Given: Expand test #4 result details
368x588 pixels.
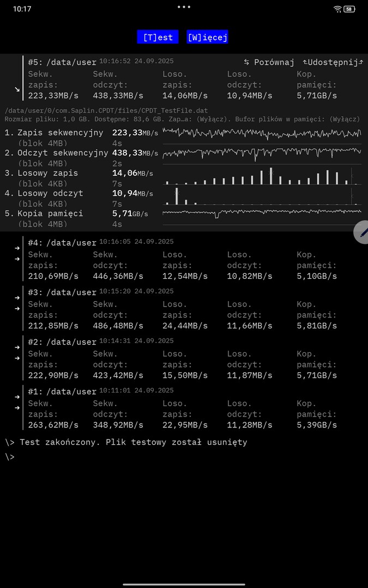Looking at the screenshot, I should tap(17, 253).
